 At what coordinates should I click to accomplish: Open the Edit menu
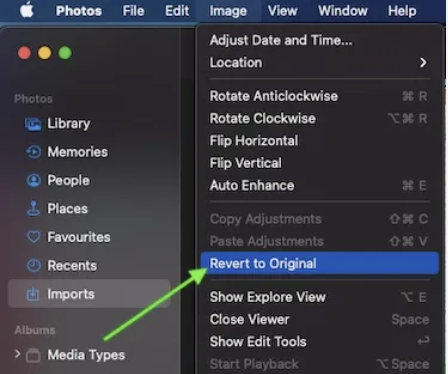177,11
